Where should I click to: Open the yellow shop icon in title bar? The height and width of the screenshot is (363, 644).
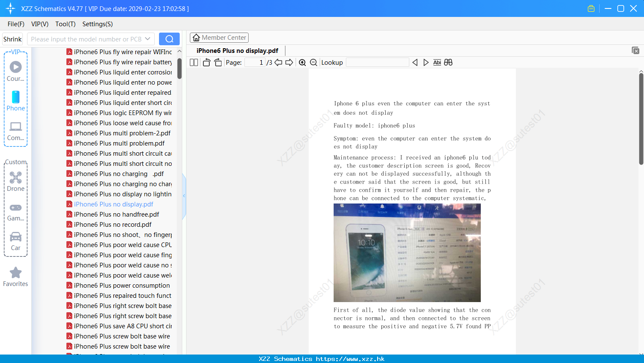tap(591, 8)
